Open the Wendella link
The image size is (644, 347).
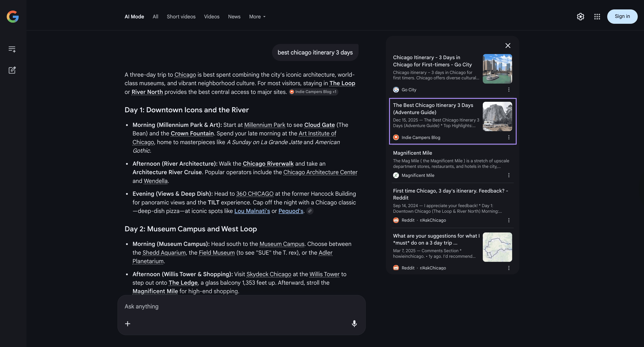[155, 181]
